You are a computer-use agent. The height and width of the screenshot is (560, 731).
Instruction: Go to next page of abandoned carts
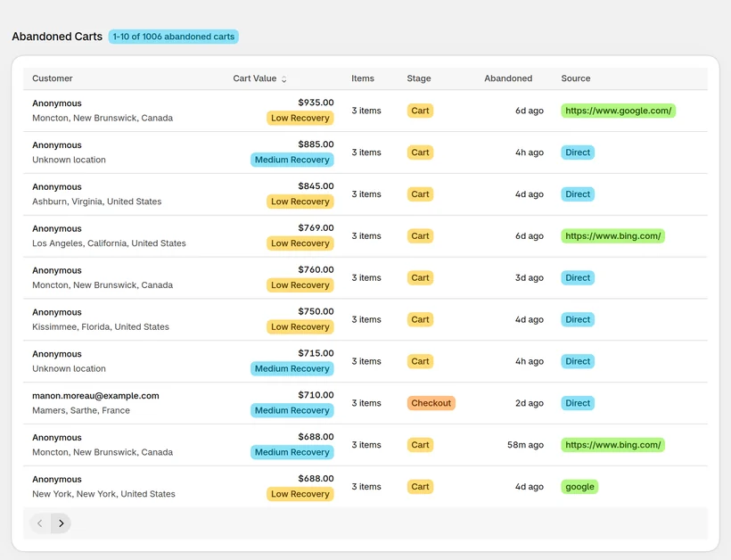pos(62,523)
